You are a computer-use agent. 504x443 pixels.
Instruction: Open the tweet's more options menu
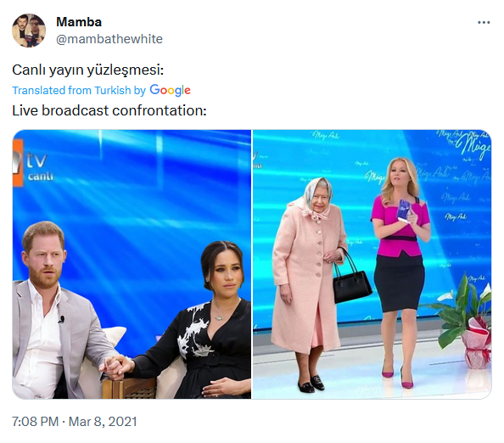pyautogui.click(x=484, y=22)
